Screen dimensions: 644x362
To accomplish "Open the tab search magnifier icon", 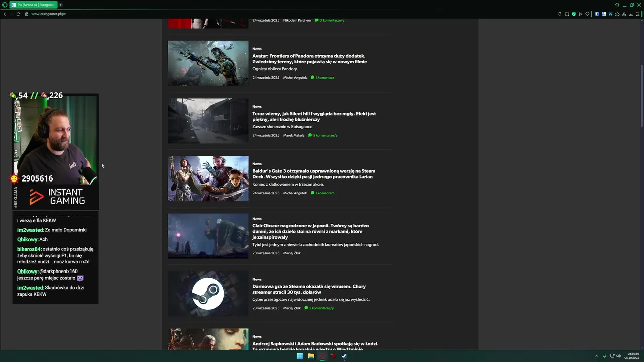I will point(617,5).
